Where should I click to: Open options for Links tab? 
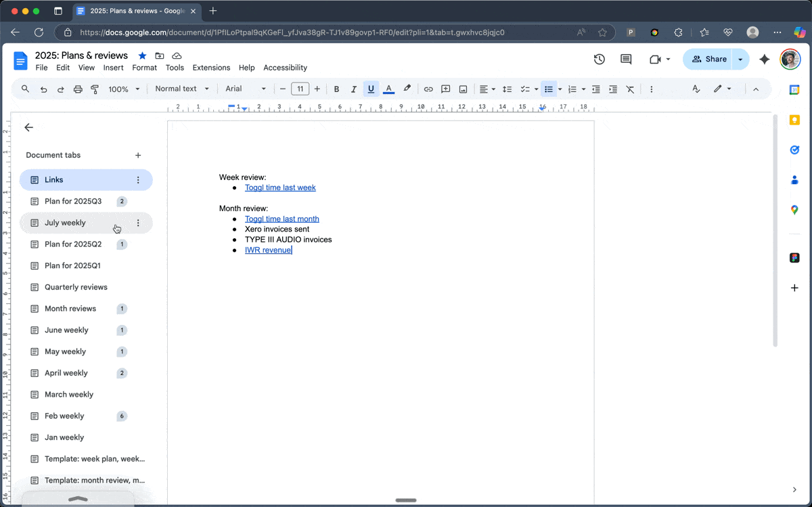click(x=138, y=180)
